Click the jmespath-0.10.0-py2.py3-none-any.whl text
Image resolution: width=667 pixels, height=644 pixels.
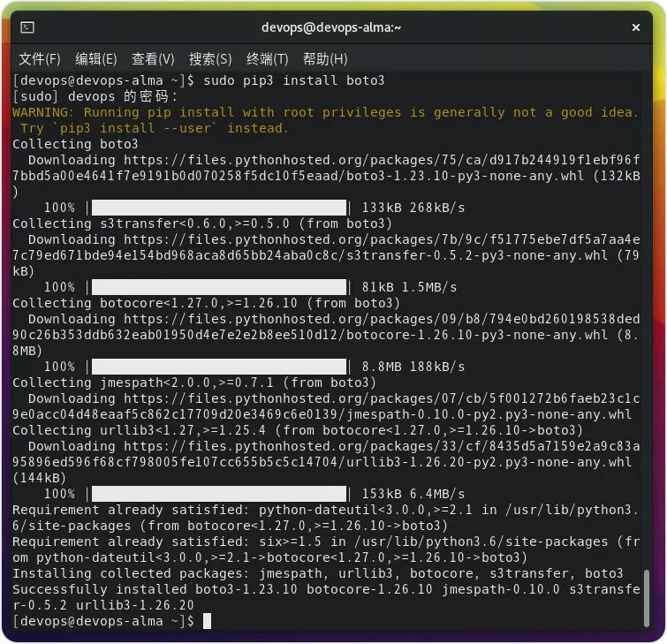coord(489,414)
